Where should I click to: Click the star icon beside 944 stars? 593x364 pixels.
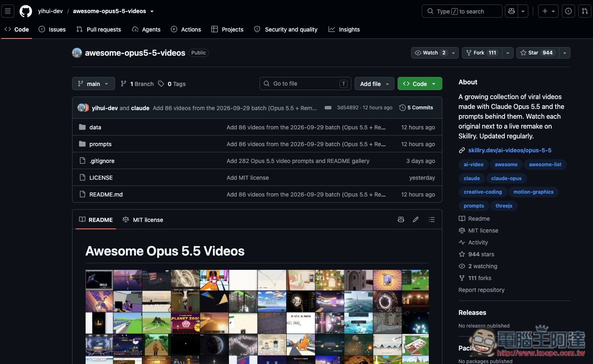(x=462, y=254)
